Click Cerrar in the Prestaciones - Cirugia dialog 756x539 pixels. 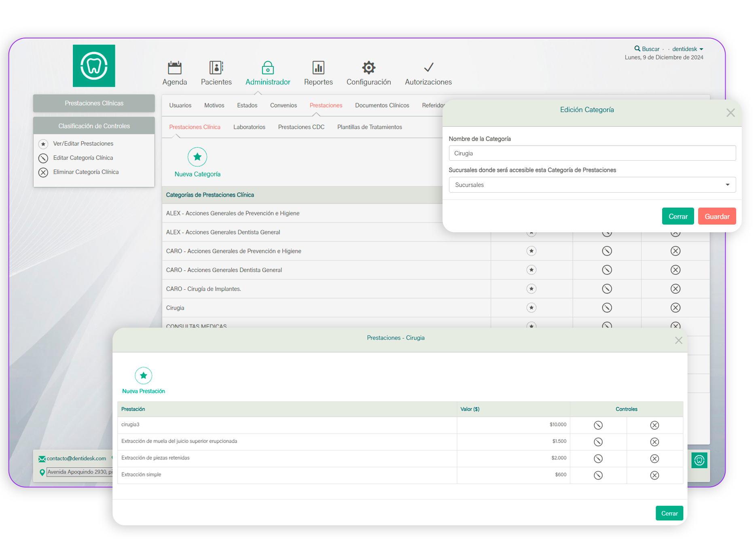(x=669, y=513)
